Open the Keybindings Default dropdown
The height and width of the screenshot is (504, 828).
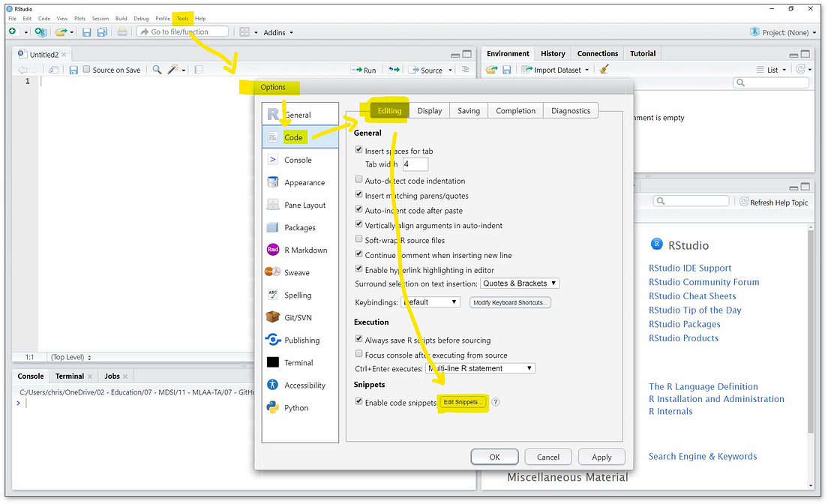tap(430, 302)
